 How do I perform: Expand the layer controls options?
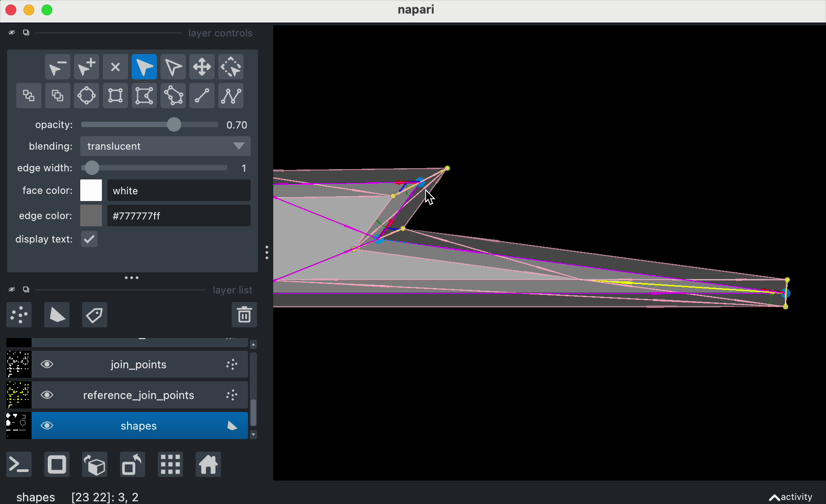point(132,278)
